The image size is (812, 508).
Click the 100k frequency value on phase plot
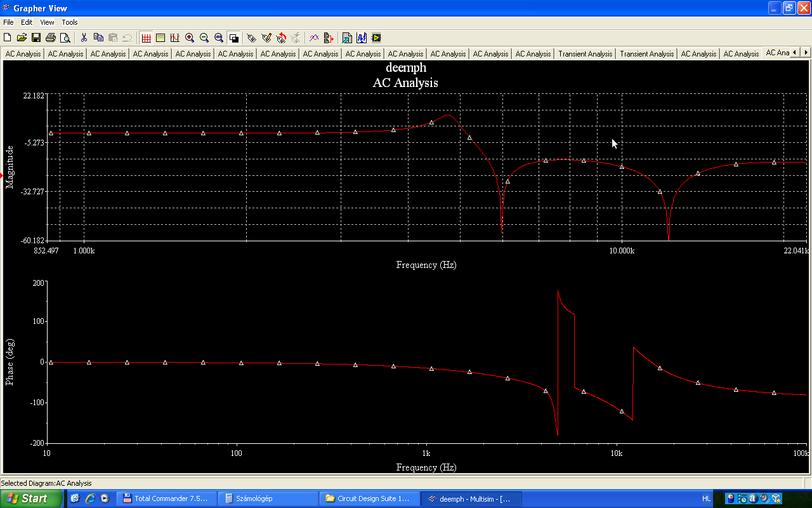801,453
